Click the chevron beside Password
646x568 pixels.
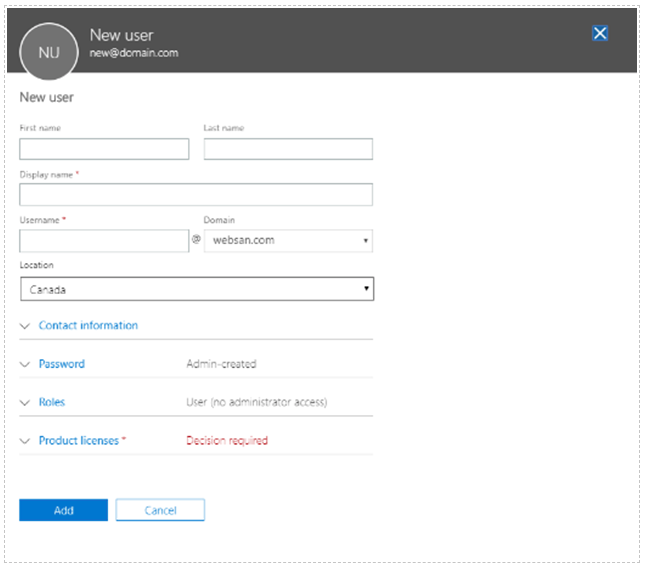[25, 365]
